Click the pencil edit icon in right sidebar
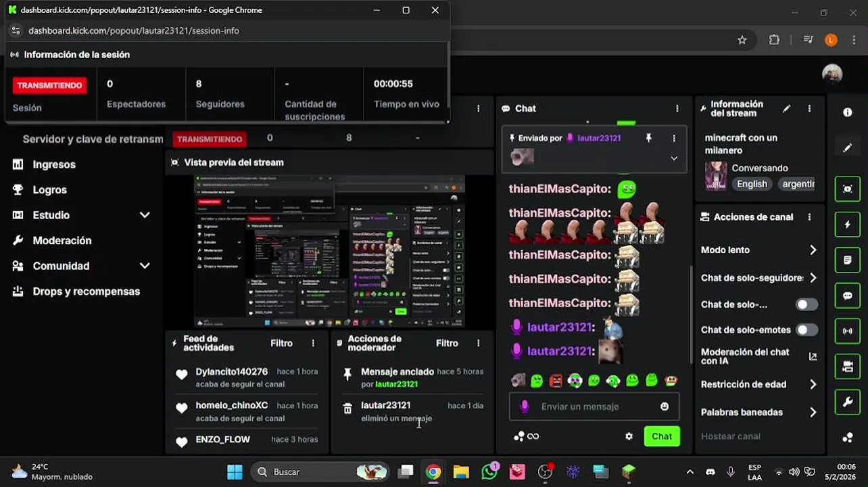Viewport: 868px width, 487px height. (x=847, y=147)
